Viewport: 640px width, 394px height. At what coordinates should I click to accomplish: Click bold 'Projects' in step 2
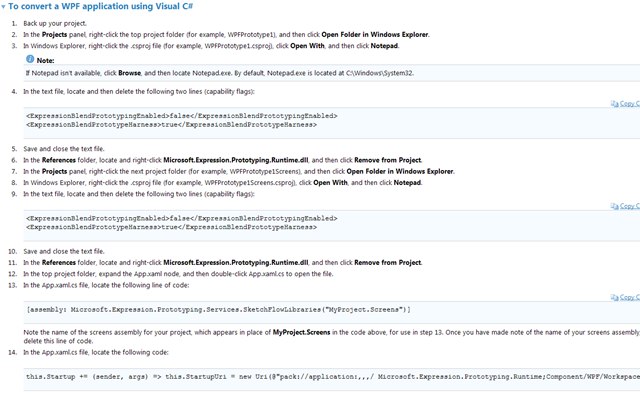(x=54, y=35)
